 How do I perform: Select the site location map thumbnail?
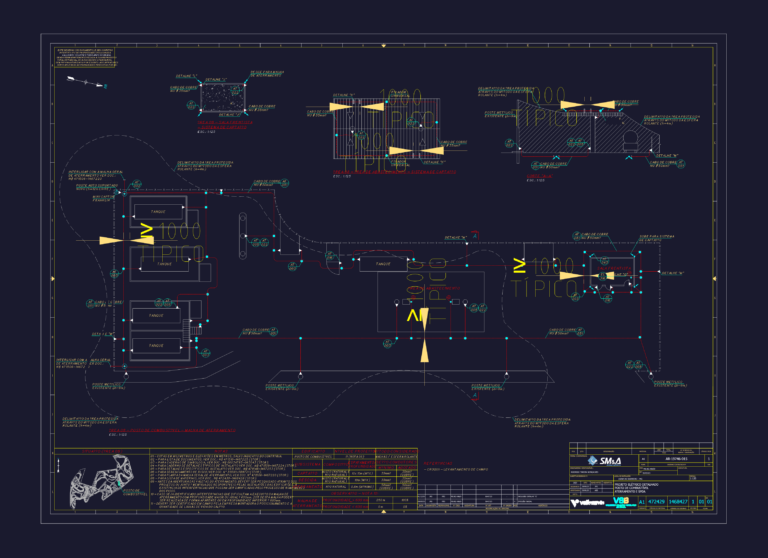tap(101, 482)
